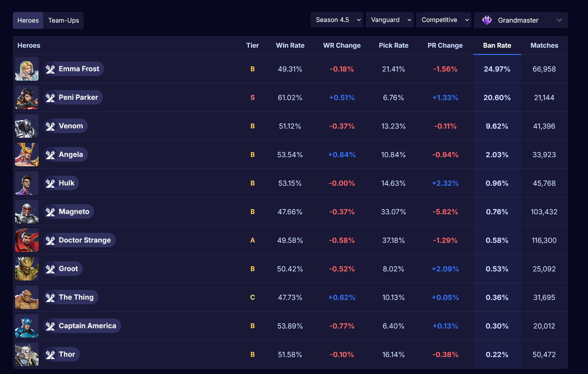
Task: Sort by WR Change column header
Action: click(342, 45)
